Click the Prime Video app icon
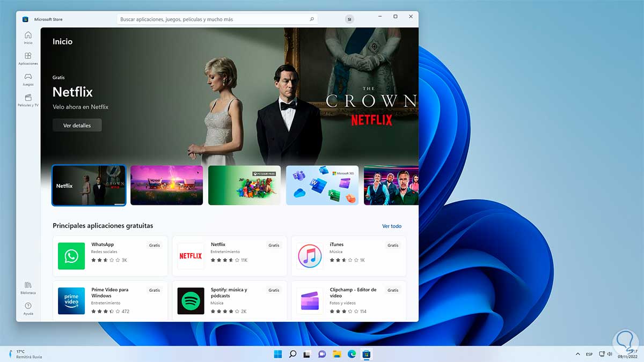Screen dimensions: 644x362 [71, 301]
